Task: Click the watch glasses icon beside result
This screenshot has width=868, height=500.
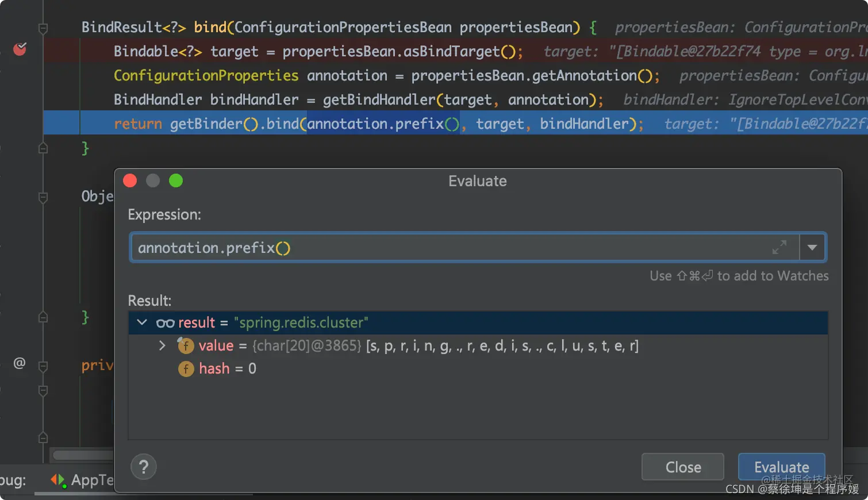Action: pos(165,323)
